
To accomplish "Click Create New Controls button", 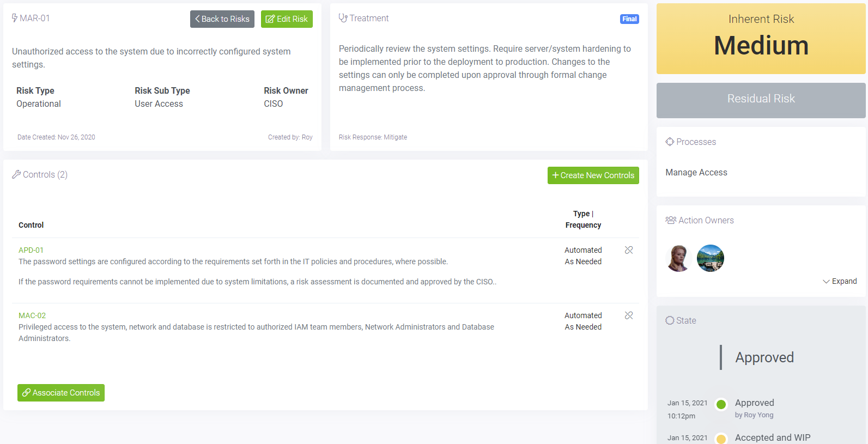I will [x=593, y=175].
